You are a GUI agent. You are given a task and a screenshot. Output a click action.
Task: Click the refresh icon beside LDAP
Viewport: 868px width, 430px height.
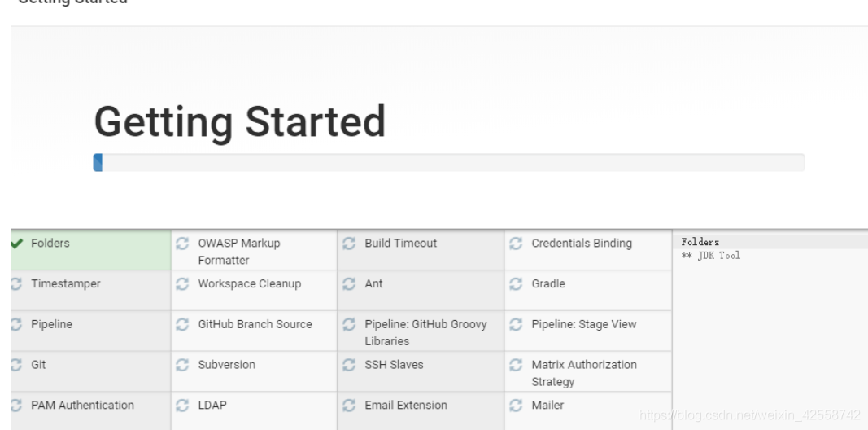point(182,405)
